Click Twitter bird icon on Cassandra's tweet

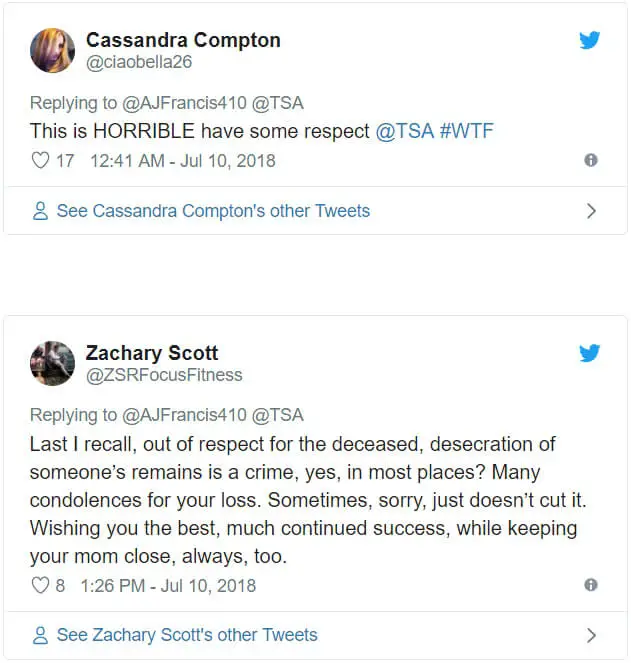point(590,40)
